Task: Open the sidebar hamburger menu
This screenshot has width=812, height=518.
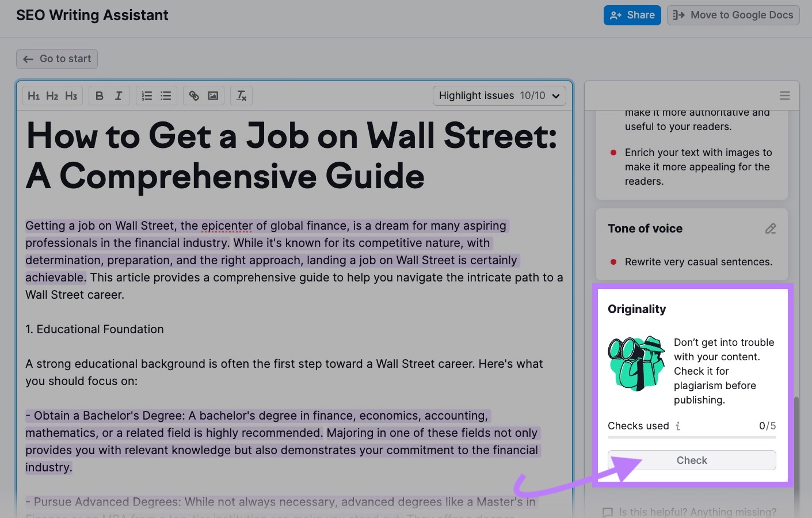Action: 784,96
